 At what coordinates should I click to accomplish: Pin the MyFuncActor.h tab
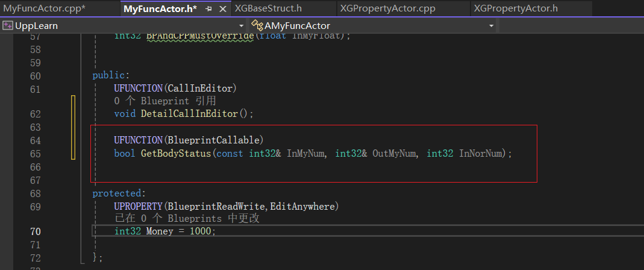(209, 8)
